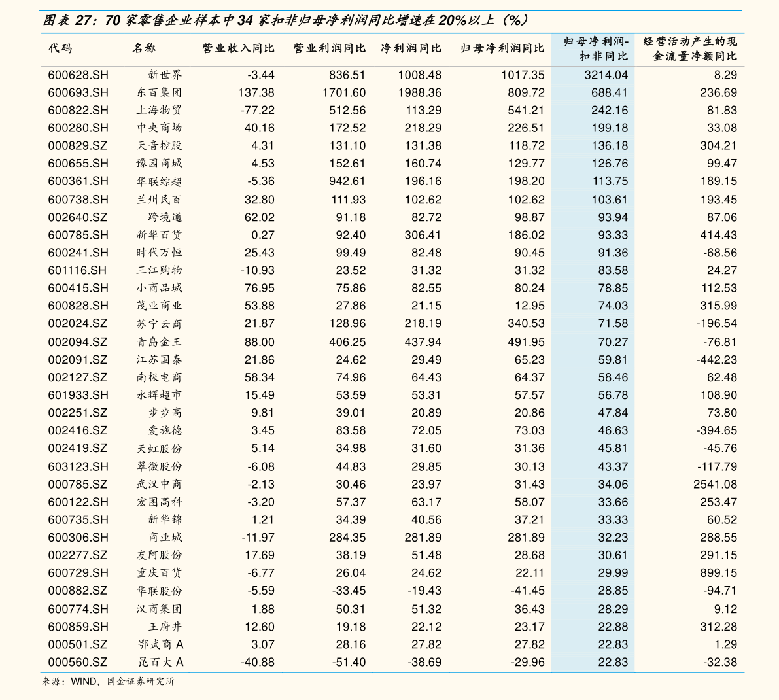Click the company name 苏宁云商
Screen dimensions: 779x700
point(159,324)
